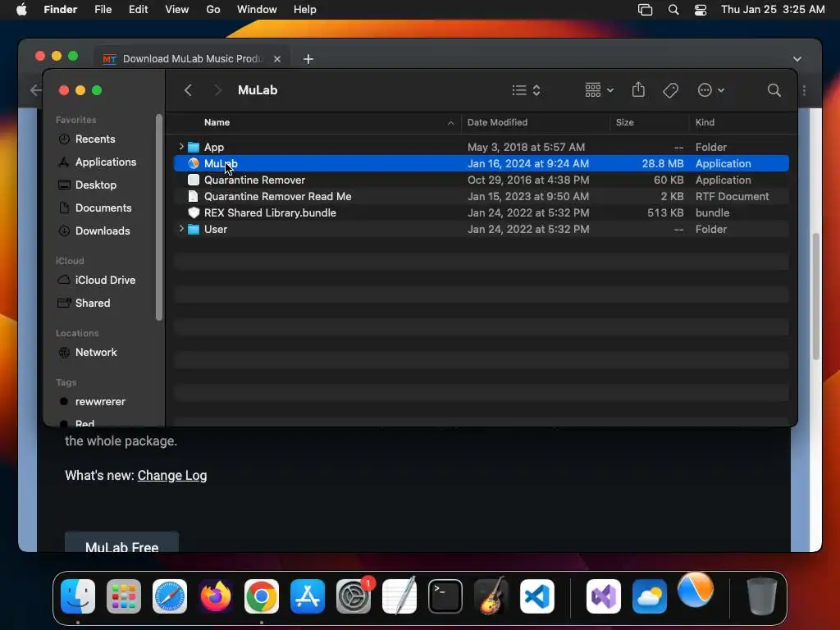The width and height of the screenshot is (840, 630).
Task: Open Network in Finder sidebar
Action: [x=87, y=353]
